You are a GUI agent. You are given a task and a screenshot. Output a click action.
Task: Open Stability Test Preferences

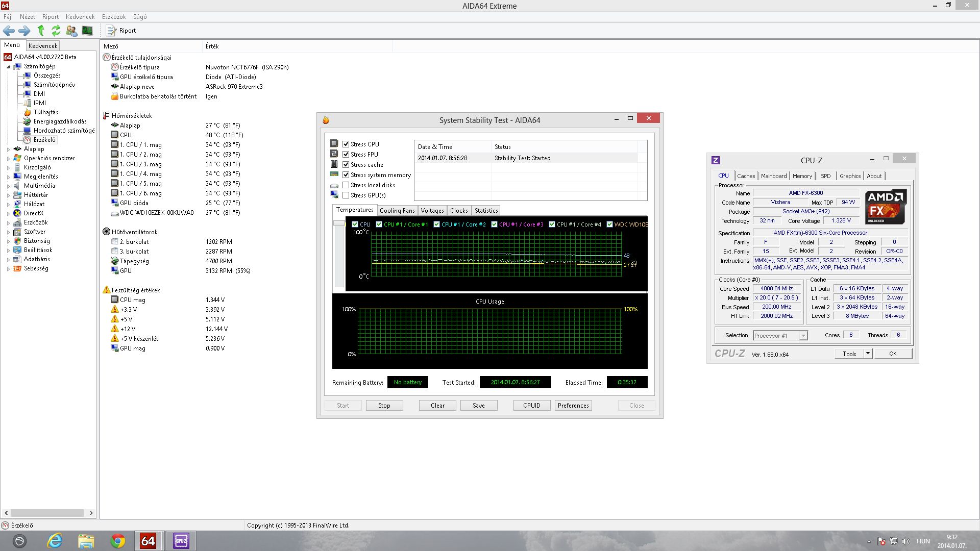(573, 406)
